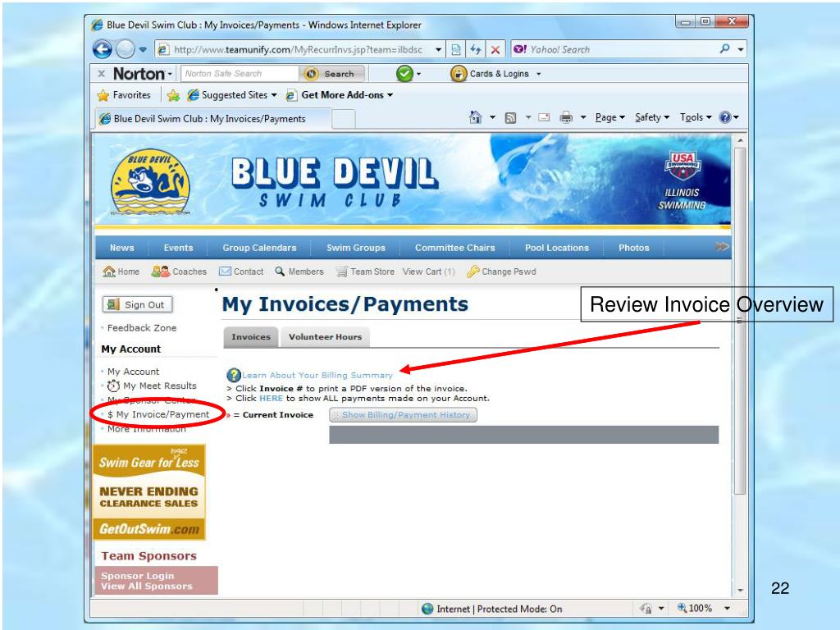840x630 pixels.
Task: Stop loading with the red X icon
Action: click(x=495, y=50)
